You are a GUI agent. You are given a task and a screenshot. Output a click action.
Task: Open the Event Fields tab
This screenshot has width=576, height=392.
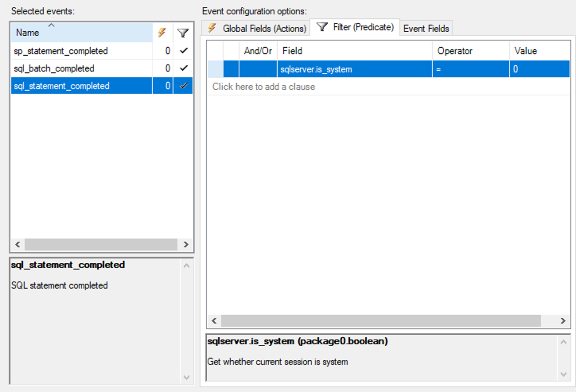click(426, 28)
